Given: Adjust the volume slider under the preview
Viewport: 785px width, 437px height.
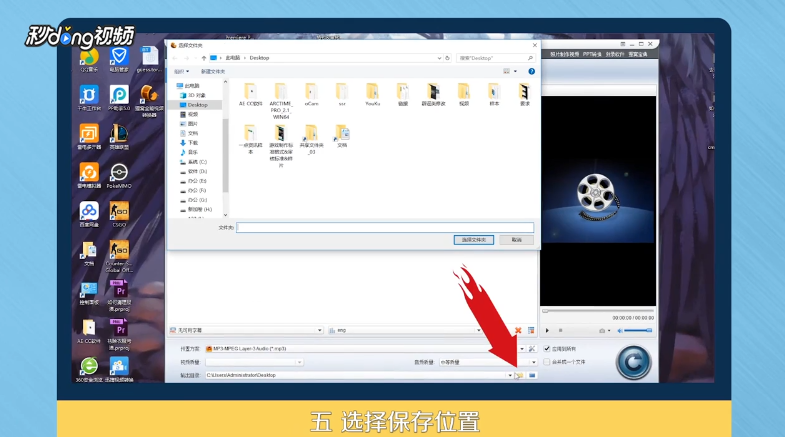Looking at the screenshot, I should point(638,330).
